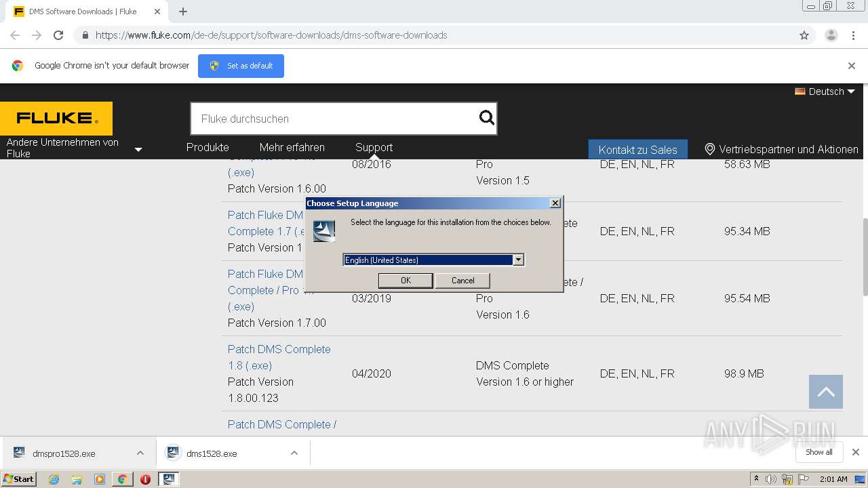Open the Windows Start menu
The image size is (868, 488).
point(19,479)
